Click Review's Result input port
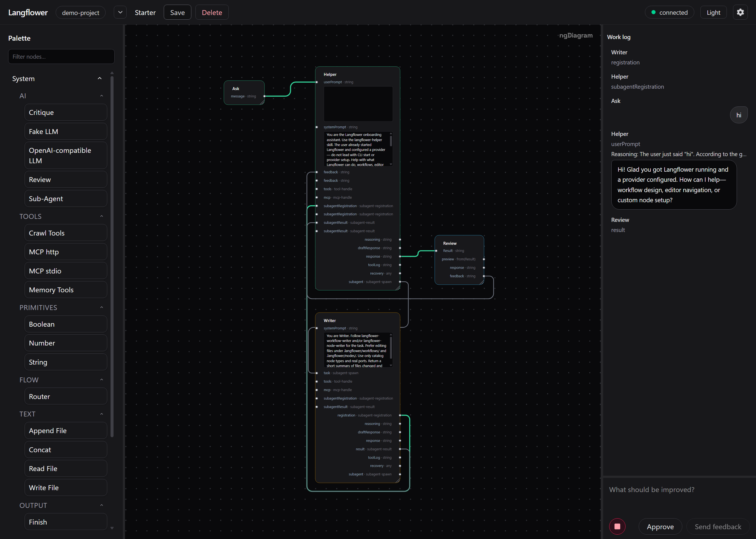 [436, 251]
